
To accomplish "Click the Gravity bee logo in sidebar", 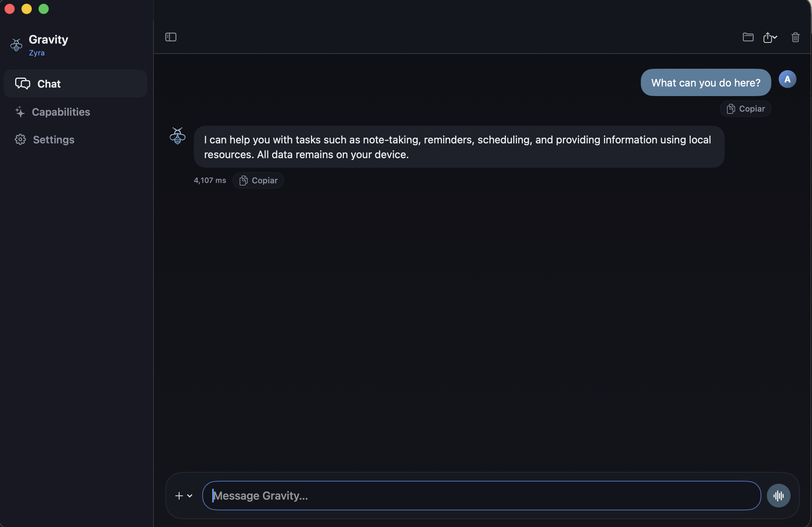I will (x=16, y=45).
